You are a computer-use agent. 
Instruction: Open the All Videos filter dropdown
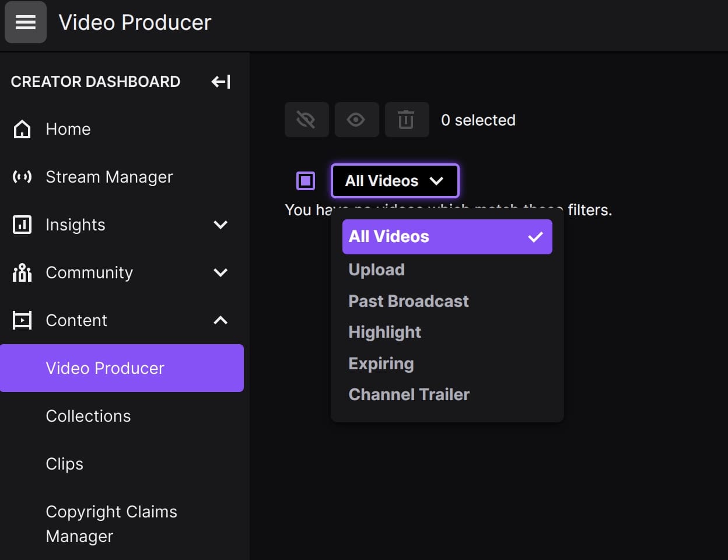395,181
